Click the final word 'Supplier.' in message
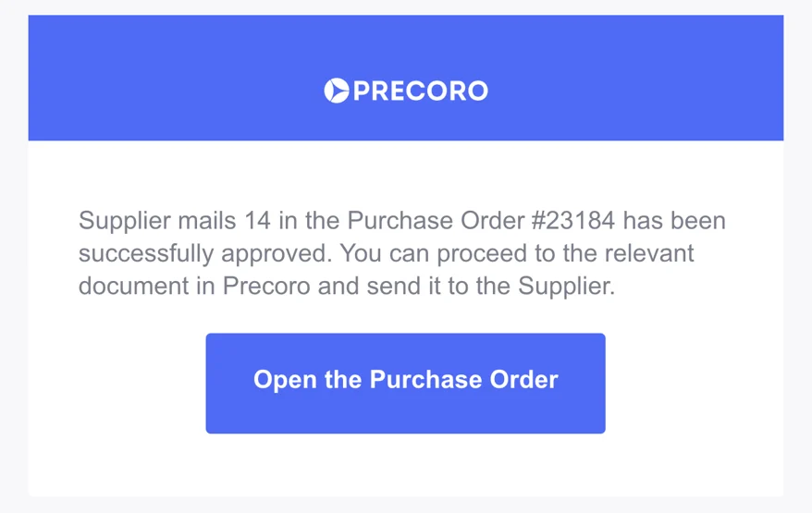The image size is (812, 513). pos(567,287)
